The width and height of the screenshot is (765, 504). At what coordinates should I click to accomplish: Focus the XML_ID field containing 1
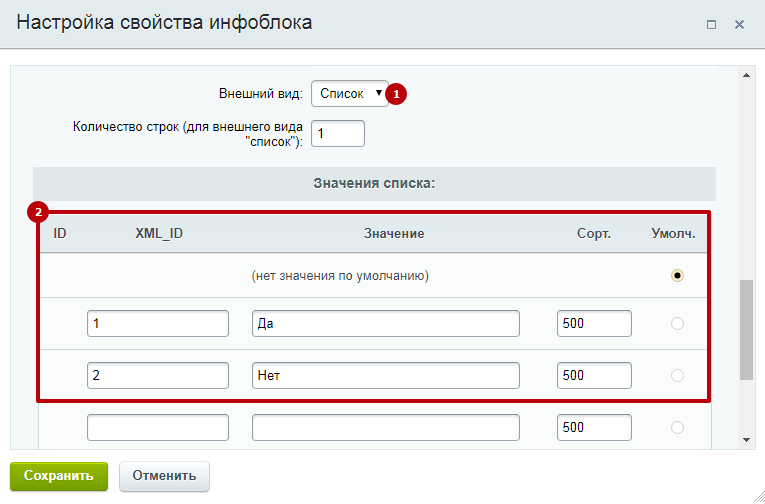158,323
